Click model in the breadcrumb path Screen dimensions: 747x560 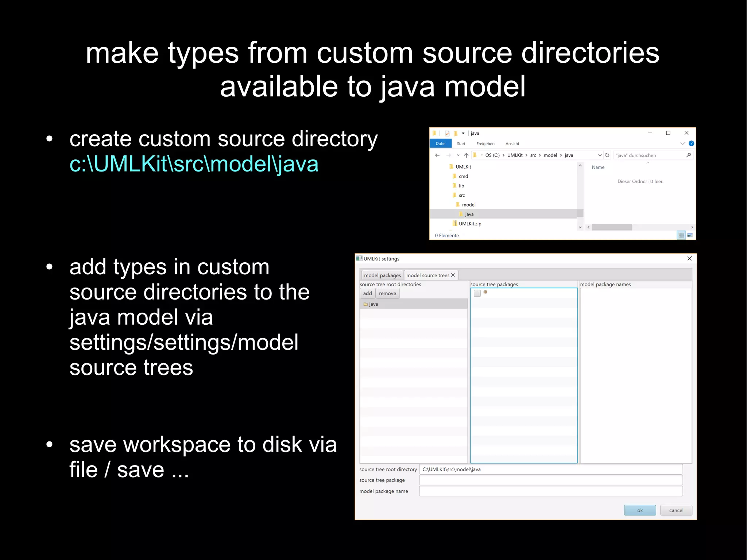pyautogui.click(x=550, y=155)
